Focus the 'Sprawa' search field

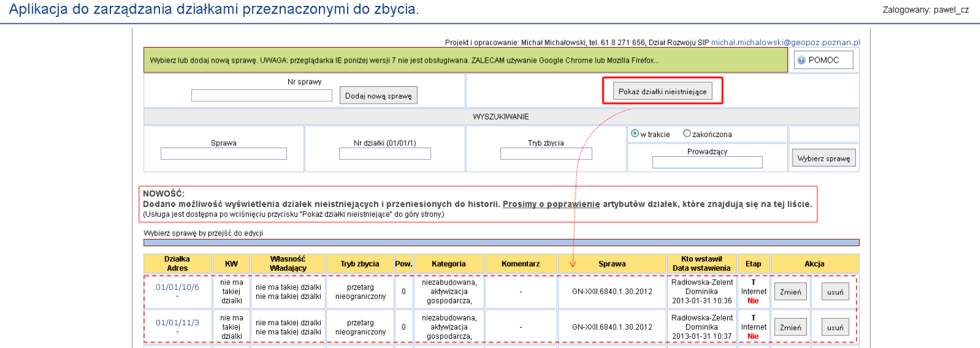223,153
